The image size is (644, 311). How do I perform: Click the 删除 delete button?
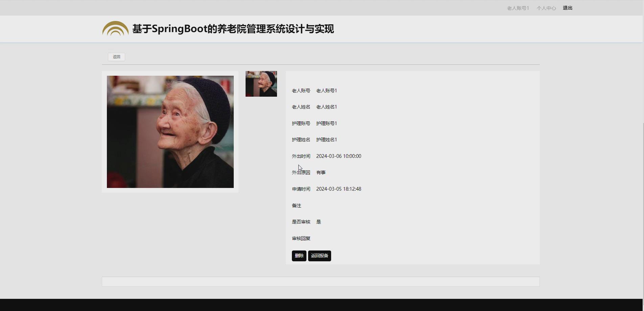299,256
